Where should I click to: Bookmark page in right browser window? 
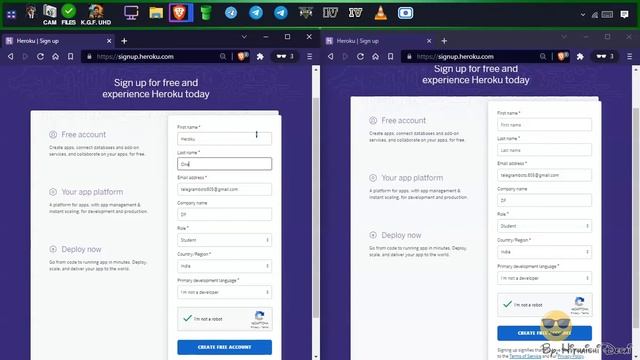[391, 56]
